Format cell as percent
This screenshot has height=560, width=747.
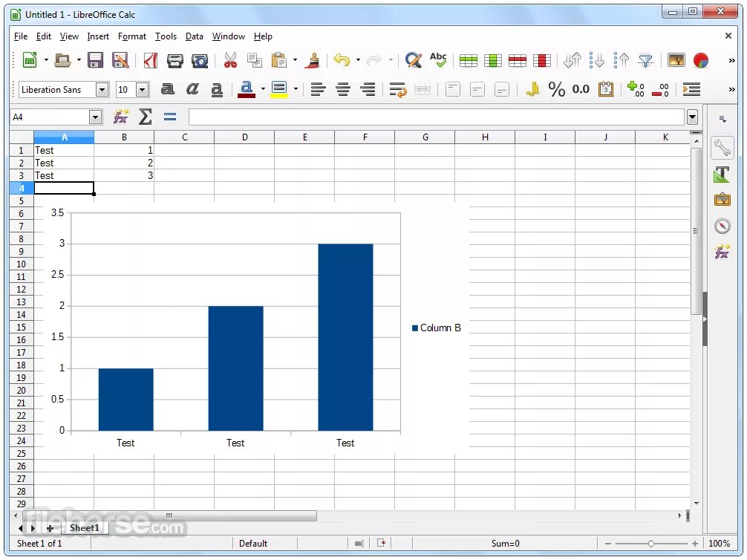556,89
